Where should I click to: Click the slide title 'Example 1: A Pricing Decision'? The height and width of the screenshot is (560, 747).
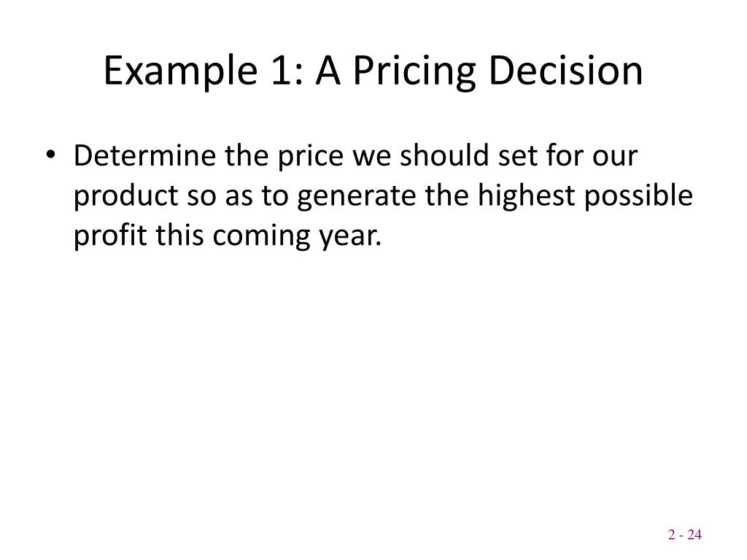point(373,71)
